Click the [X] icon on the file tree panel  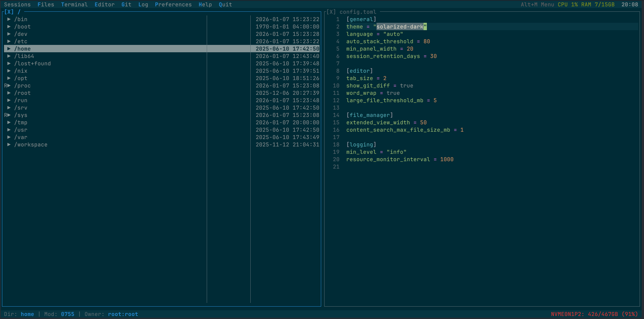pyautogui.click(x=9, y=12)
